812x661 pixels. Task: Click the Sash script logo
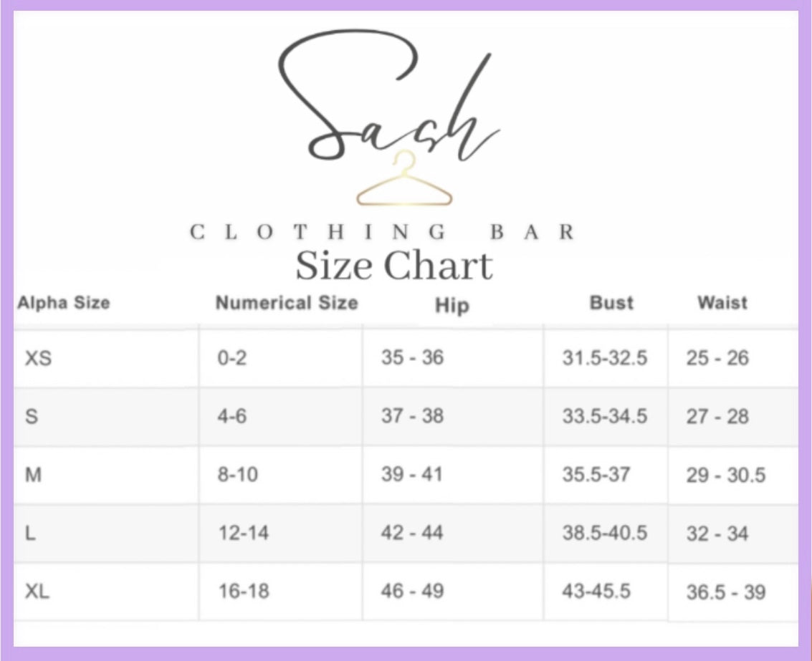[388, 100]
